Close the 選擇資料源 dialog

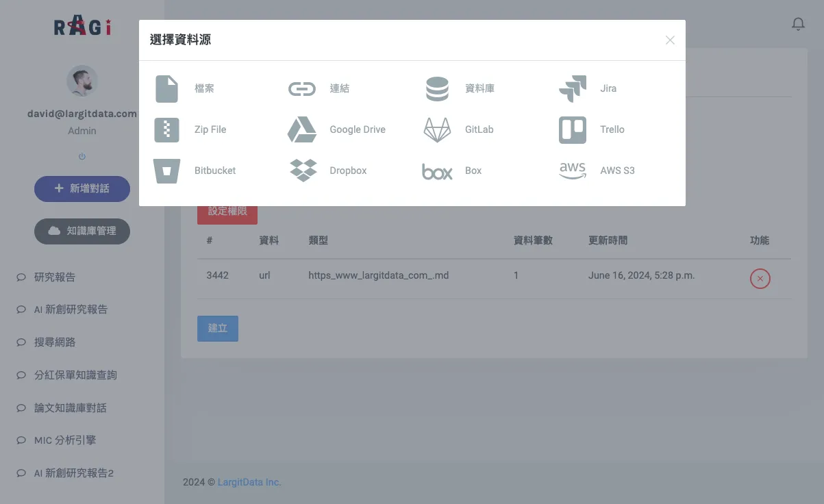coord(670,40)
